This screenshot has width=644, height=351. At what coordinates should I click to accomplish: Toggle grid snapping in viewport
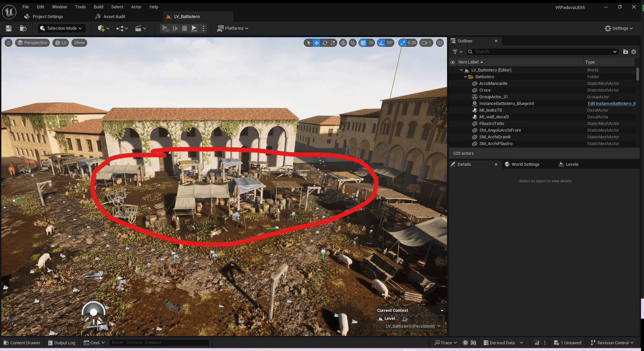[363, 43]
